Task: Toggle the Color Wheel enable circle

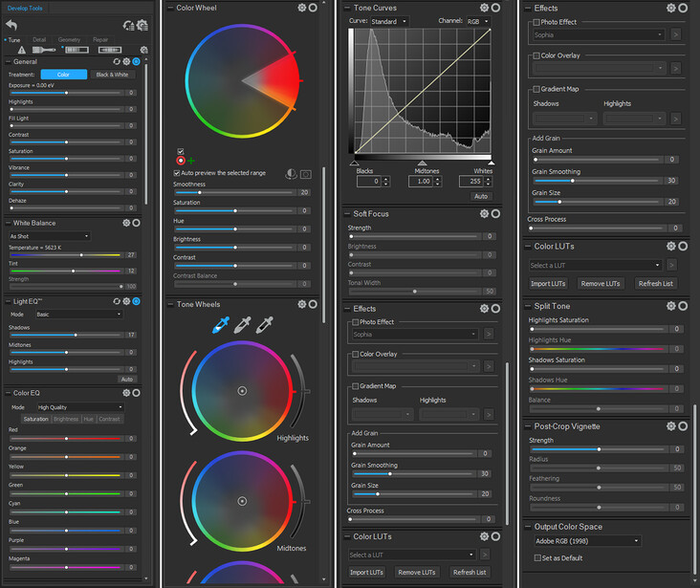Action: tap(314, 8)
